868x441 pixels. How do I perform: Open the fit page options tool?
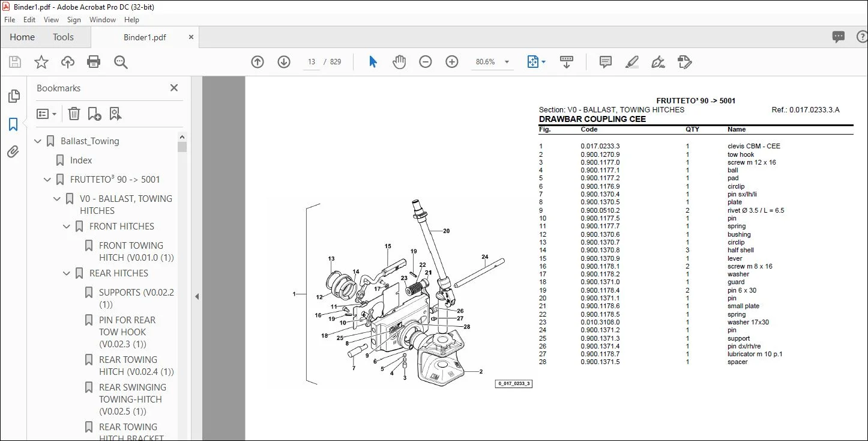pos(535,62)
